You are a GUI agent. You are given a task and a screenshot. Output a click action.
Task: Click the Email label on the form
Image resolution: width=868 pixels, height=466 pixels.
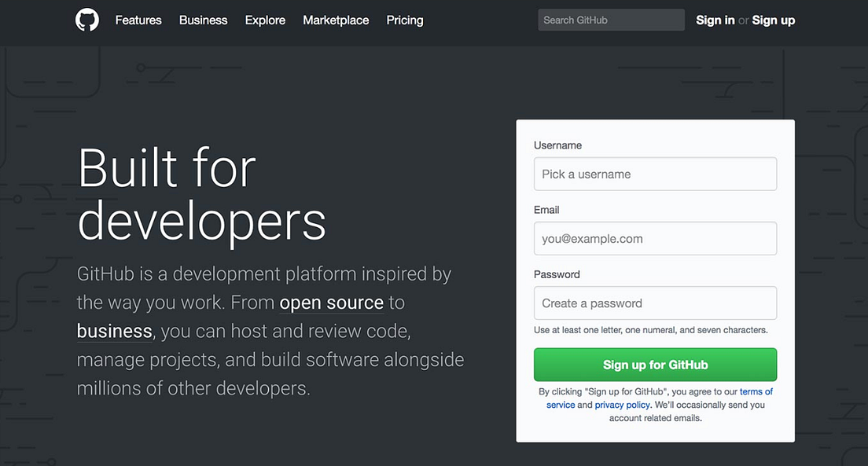546,209
